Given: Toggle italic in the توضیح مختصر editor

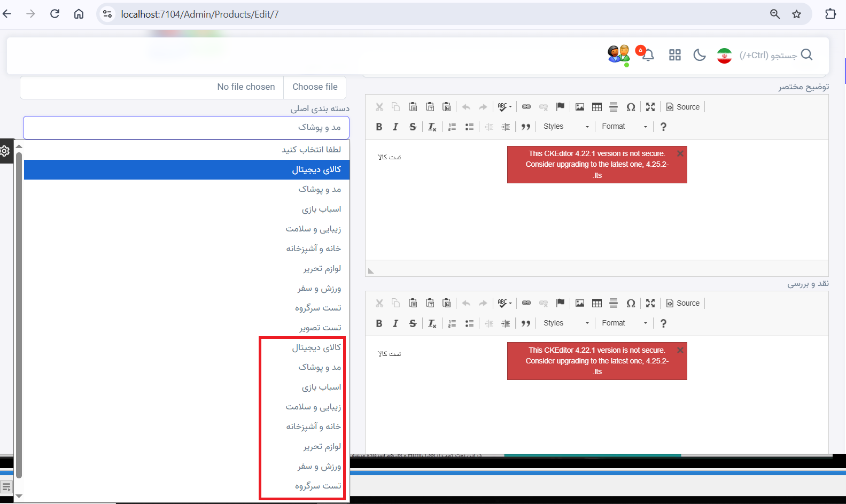Looking at the screenshot, I should 395,127.
